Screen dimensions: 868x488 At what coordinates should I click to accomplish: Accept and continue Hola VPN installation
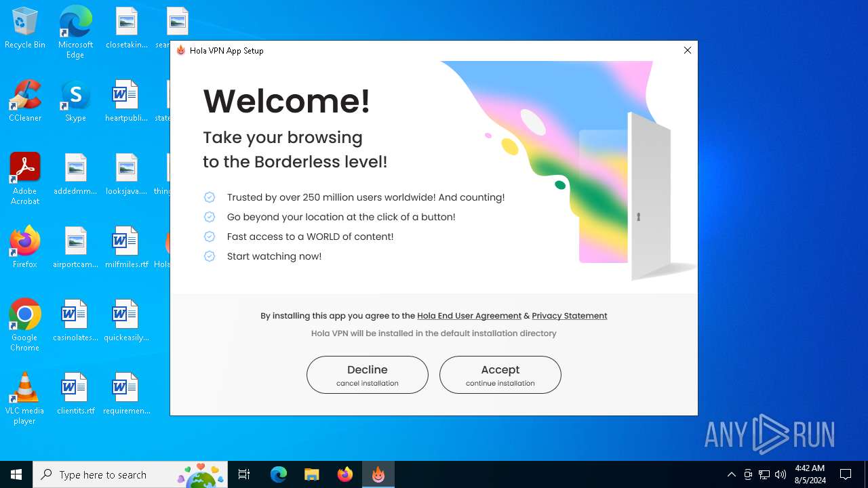pyautogui.click(x=500, y=375)
